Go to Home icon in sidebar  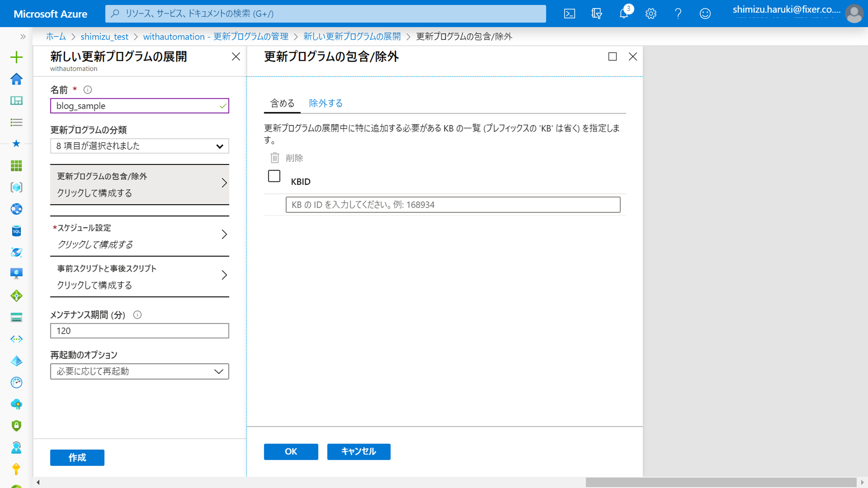pyautogui.click(x=16, y=79)
